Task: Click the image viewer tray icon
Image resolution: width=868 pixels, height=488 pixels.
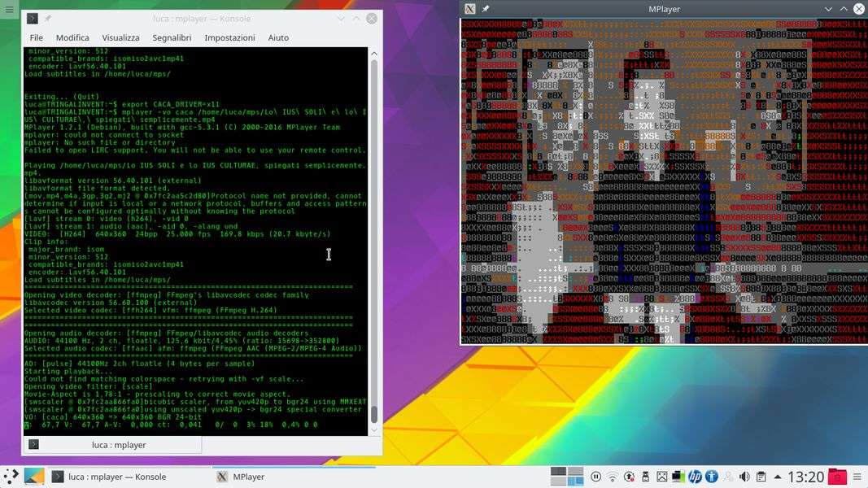Action: click(x=662, y=477)
